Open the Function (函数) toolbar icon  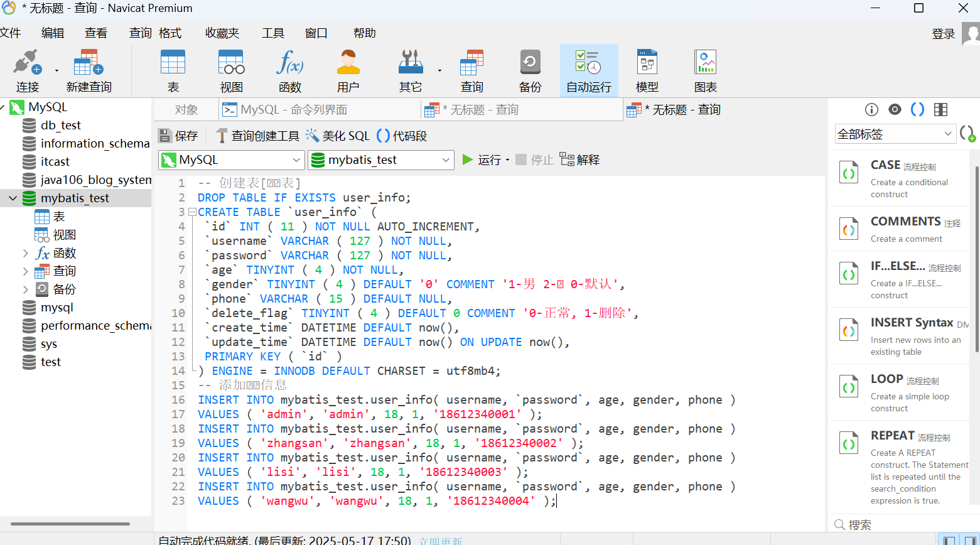coord(289,71)
